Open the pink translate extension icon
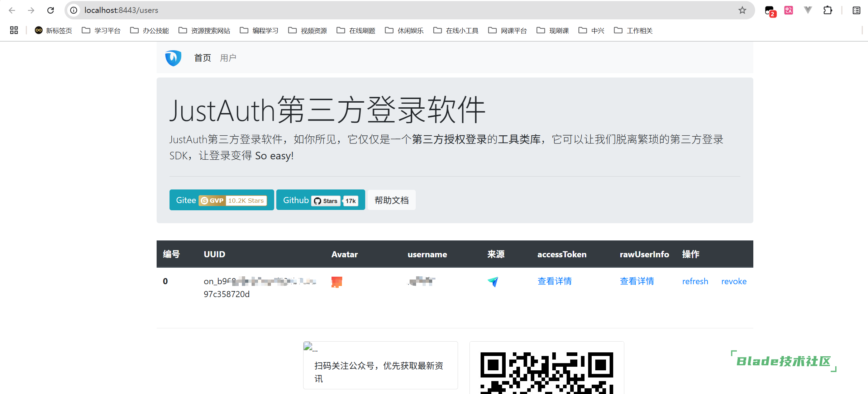The height and width of the screenshot is (394, 868). (x=788, y=10)
